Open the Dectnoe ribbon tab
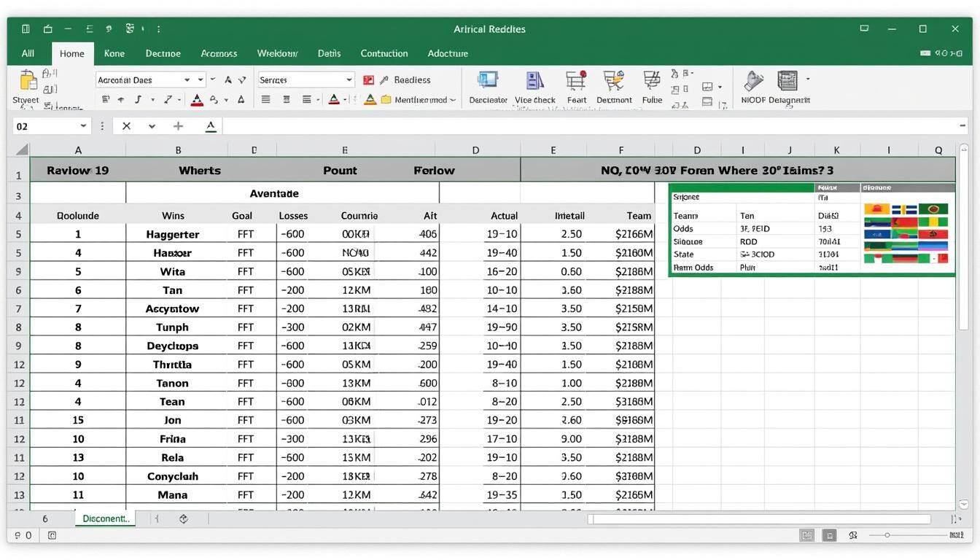 (163, 53)
